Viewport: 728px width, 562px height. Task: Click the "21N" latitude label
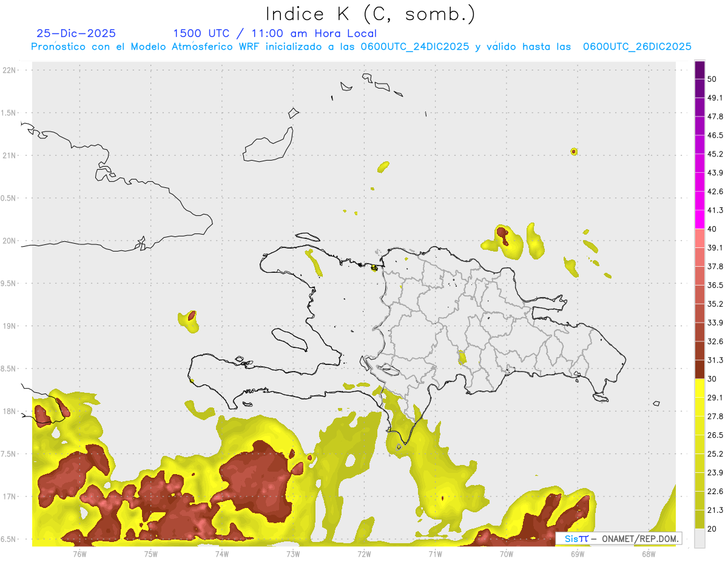coord(10,155)
